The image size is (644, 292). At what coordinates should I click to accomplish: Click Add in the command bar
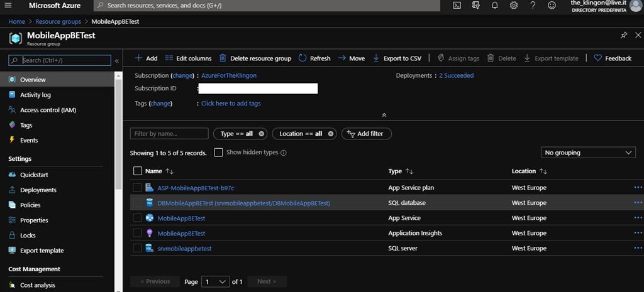click(x=146, y=58)
